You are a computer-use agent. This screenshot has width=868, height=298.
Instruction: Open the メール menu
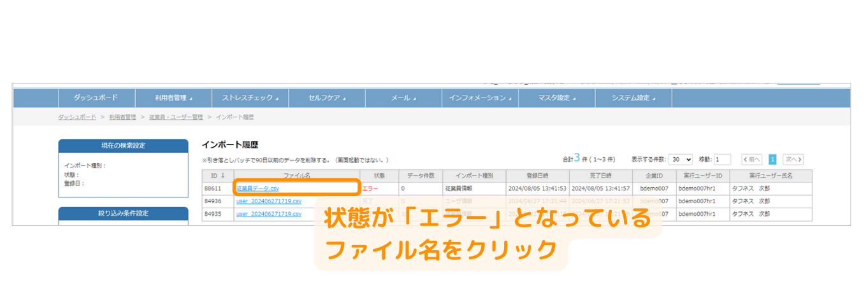(403, 98)
